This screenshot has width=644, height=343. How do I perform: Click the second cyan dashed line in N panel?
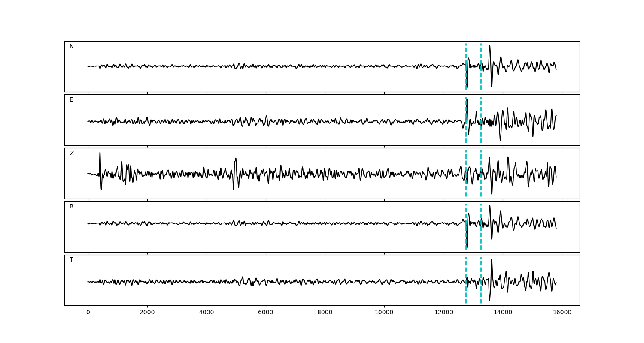point(481,54)
